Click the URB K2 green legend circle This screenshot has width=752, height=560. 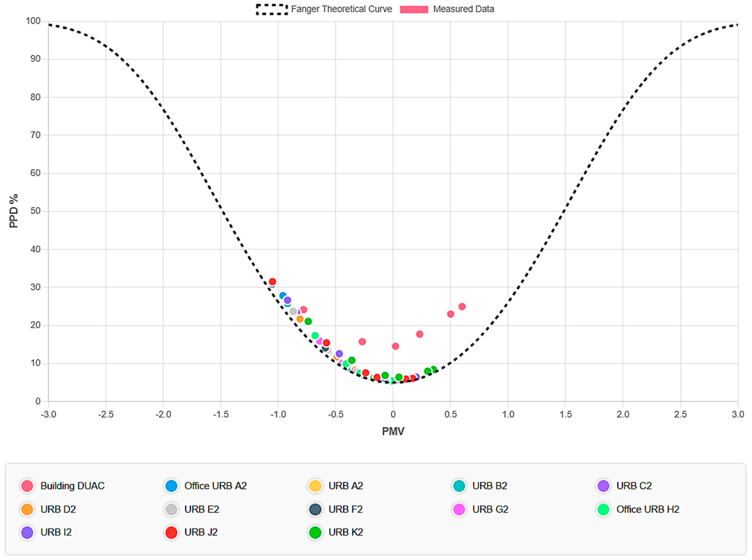(x=315, y=532)
